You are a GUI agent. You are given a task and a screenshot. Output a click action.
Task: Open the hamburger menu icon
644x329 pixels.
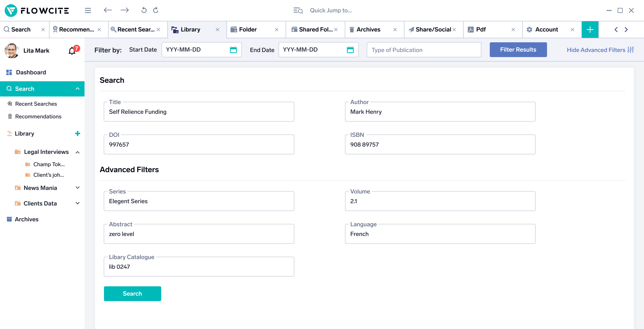coord(88,11)
